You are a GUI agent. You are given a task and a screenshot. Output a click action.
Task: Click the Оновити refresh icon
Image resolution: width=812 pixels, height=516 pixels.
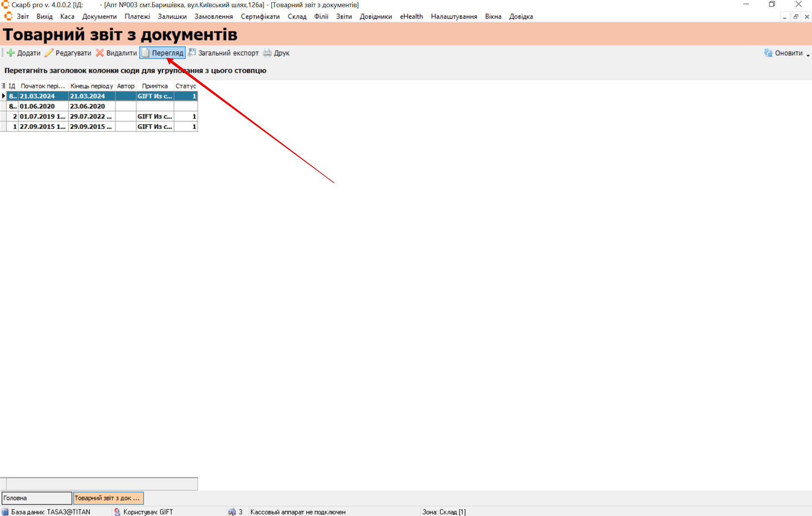point(768,53)
